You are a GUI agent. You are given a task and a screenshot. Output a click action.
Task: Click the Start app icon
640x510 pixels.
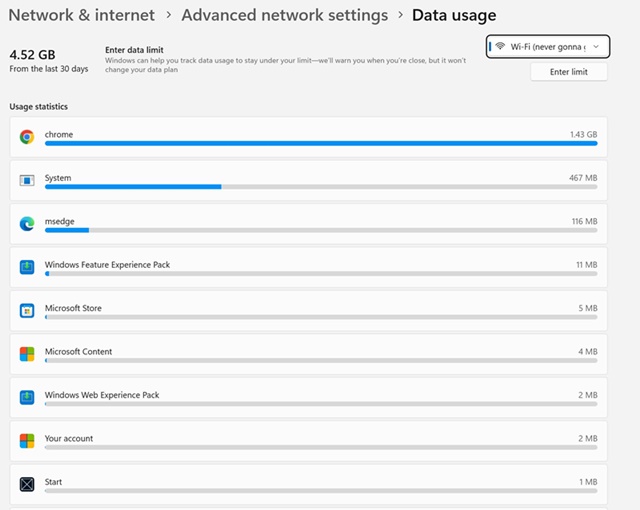click(x=27, y=484)
